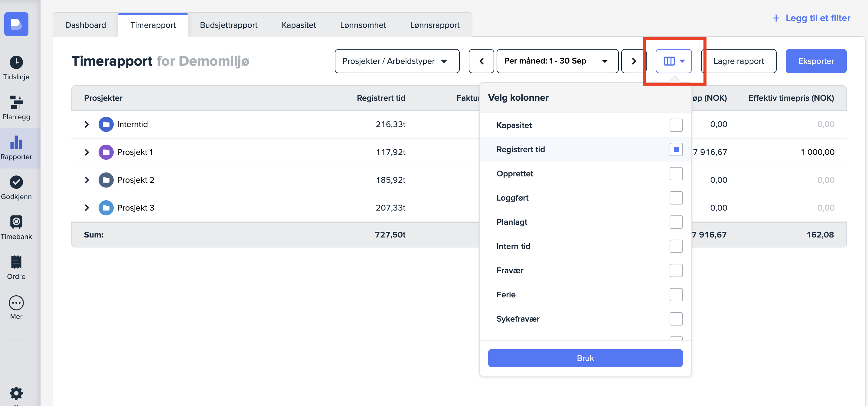Screen dimensions: 868x406
Task: Open the Planlegg sidebar icon
Action: tap(16, 102)
